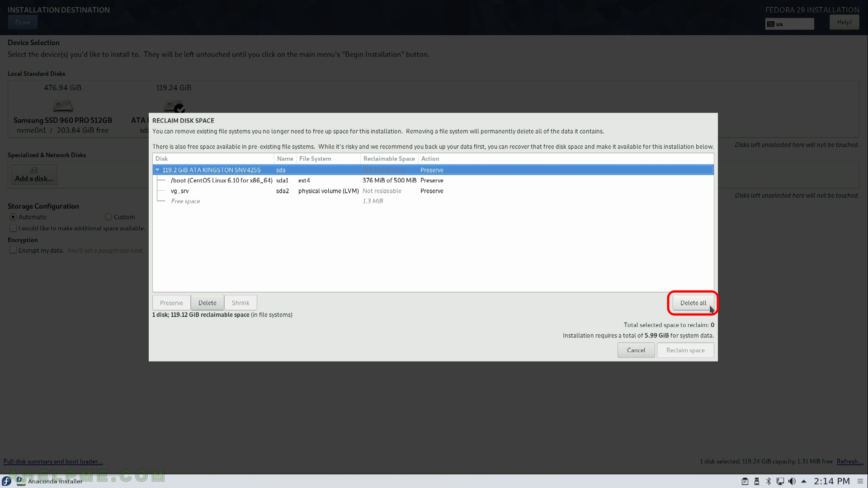This screenshot has width=868, height=488.
Task: Click '376 MiB of 500 MiB' cell
Action: click(x=389, y=180)
